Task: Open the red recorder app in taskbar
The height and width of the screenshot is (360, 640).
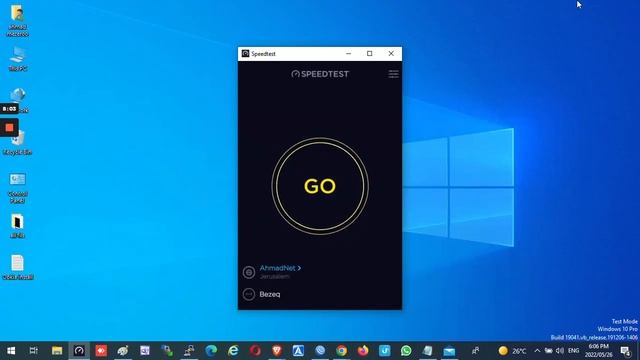Action: coord(101,351)
